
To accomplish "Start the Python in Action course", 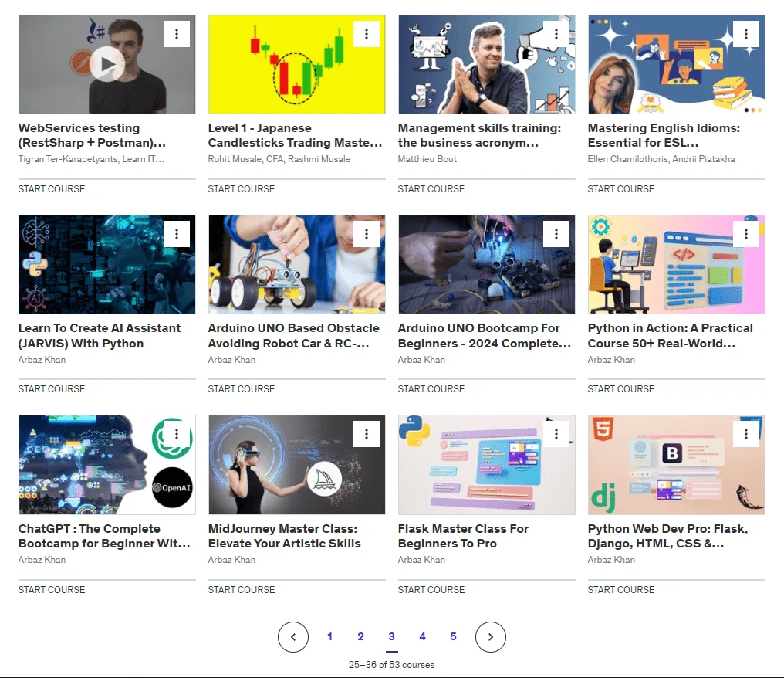I will click(x=621, y=388).
